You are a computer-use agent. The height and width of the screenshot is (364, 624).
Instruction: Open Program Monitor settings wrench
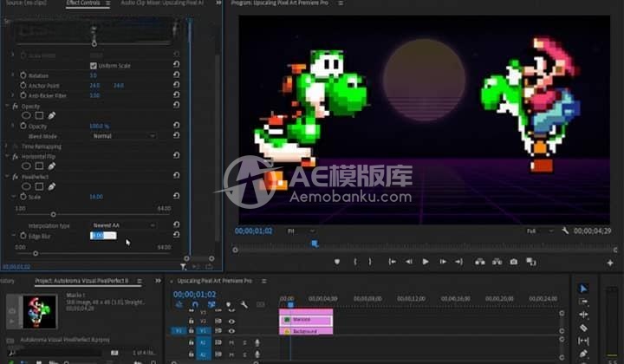coord(565,231)
